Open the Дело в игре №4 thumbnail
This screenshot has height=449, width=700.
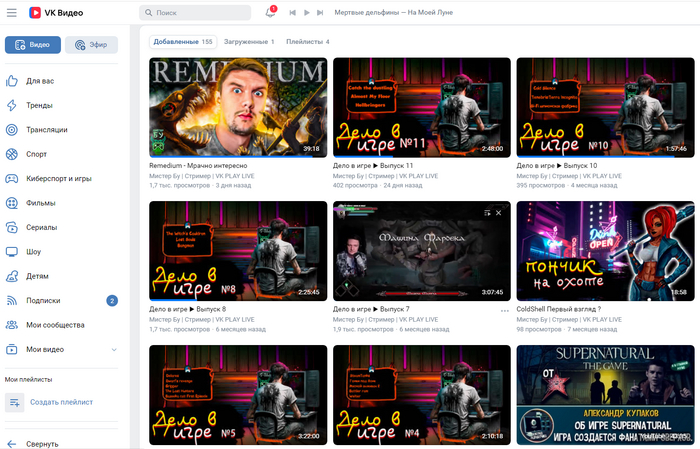(422, 395)
